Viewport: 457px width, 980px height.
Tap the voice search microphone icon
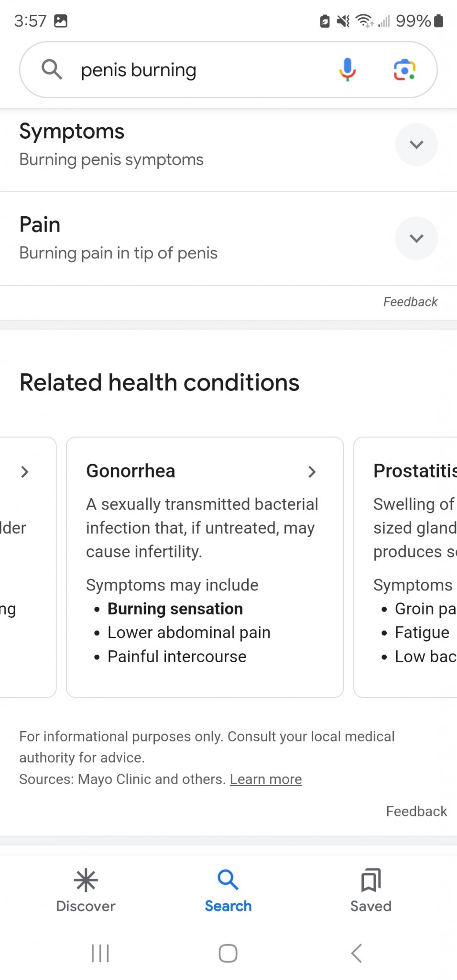click(x=348, y=70)
